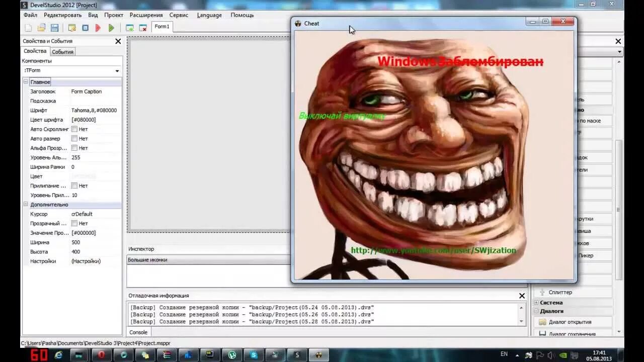This screenshot has height=362, width=644.
Task: Click the Настройки (Настройки) property value
Action: 86,261
